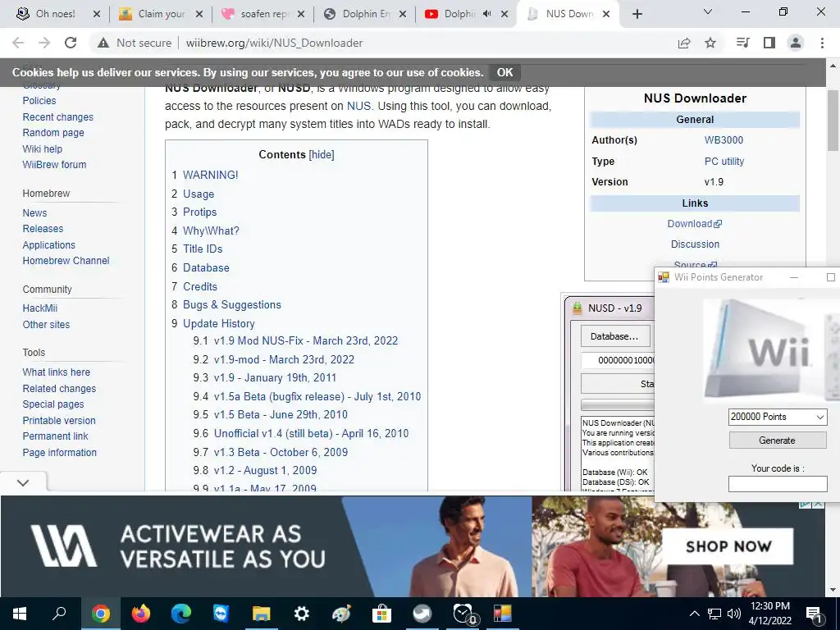This screenshot has height=630, width=840.
Task: Click the browser forward arrow
Action: click(x=44, y=43)
